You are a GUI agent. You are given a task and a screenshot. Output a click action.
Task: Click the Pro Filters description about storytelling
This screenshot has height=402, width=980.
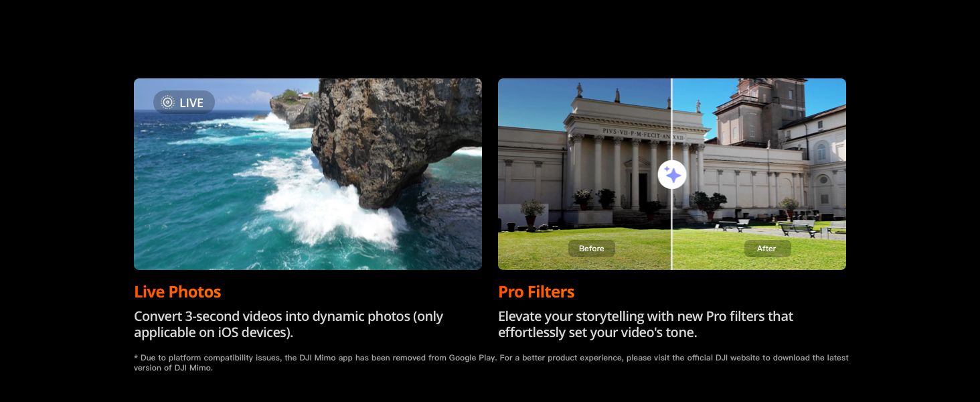[x=645, y=324]
